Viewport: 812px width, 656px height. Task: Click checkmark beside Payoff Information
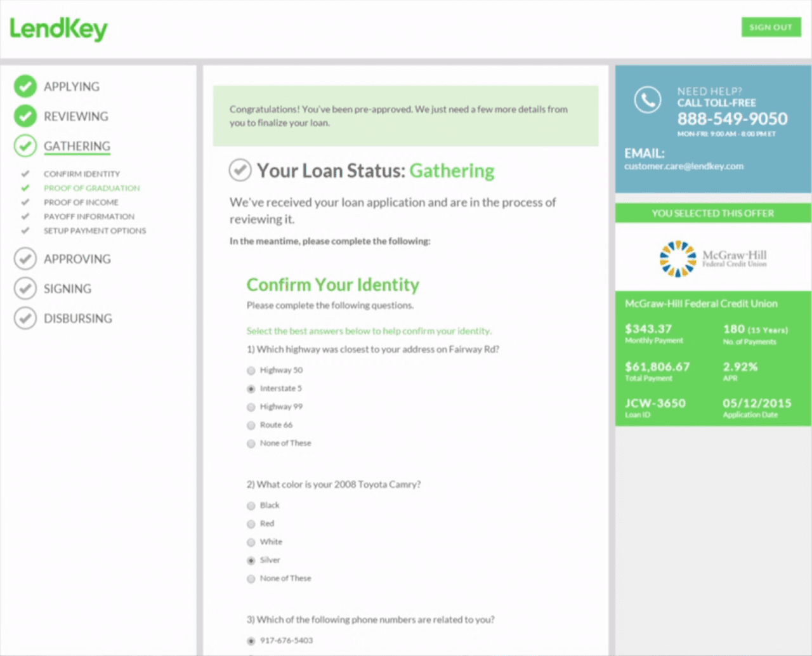pos(25,216)
